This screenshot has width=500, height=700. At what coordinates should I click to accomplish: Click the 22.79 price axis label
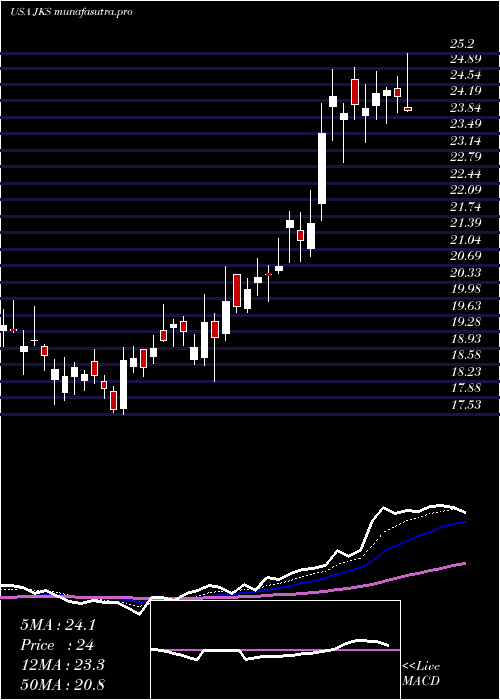[x=465, y=158]
